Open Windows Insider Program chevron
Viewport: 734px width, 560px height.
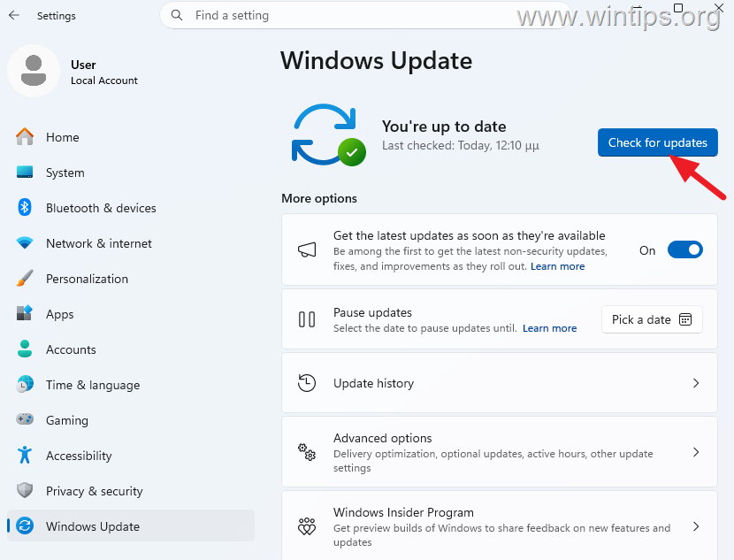696,526
